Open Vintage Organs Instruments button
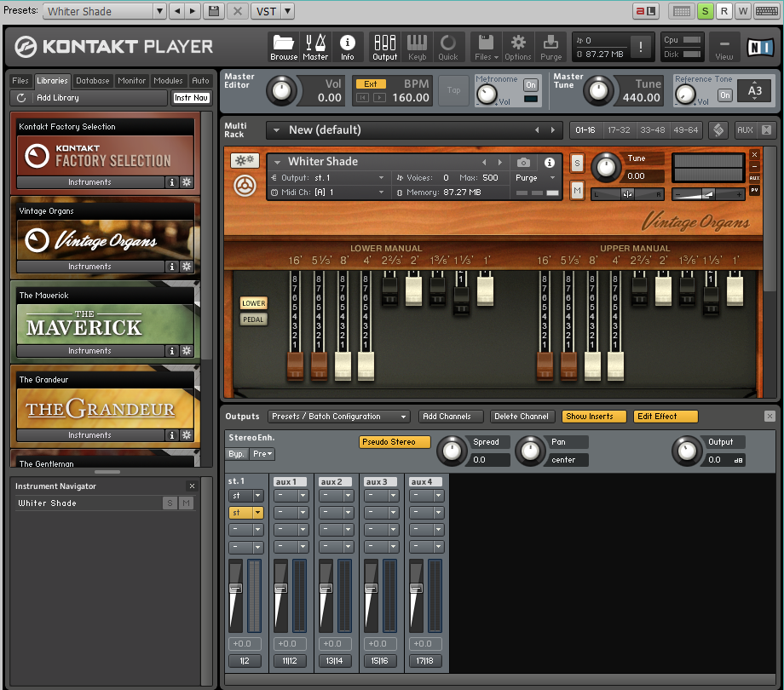The width and height of the screenshot is (784, 690). coord(90,267)
